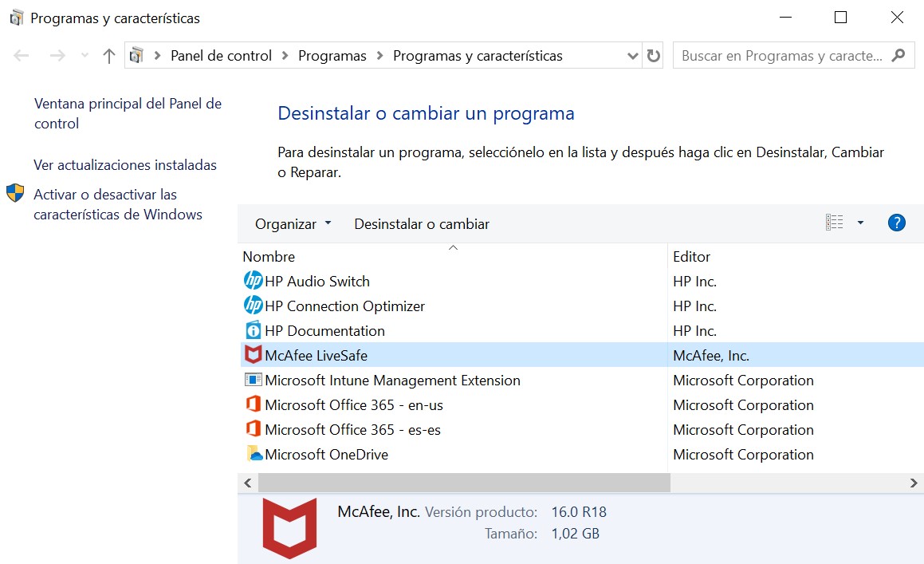Select Microsoft Office 365 - en-us
Screen dimensions: 924x564
582,404
